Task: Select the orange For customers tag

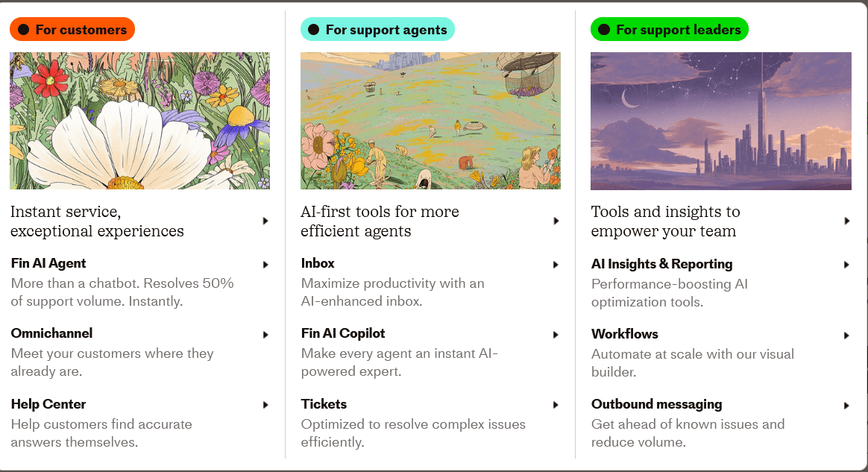Action: 72,29
